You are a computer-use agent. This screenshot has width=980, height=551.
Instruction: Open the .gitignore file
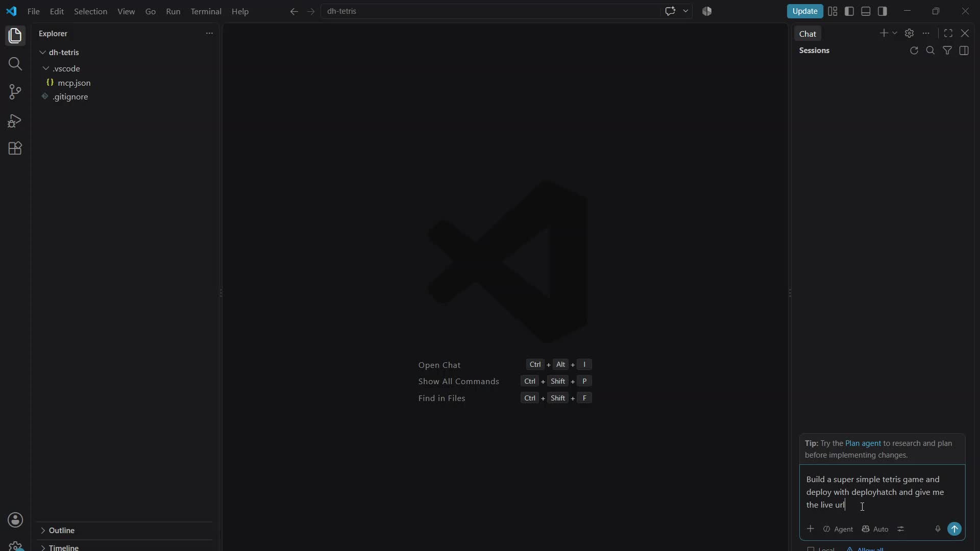tap(70, 96)
